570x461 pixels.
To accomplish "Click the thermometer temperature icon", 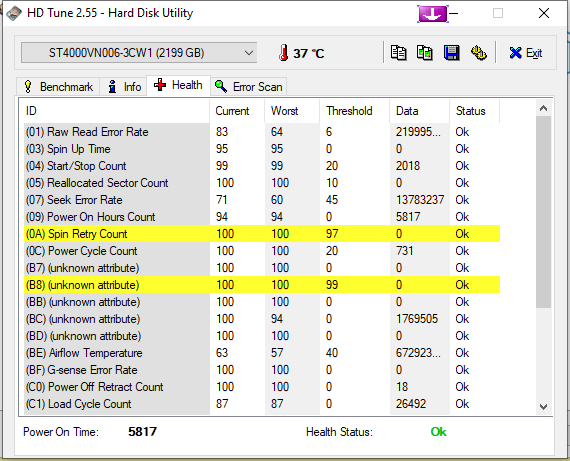I will tap(284, 53).
